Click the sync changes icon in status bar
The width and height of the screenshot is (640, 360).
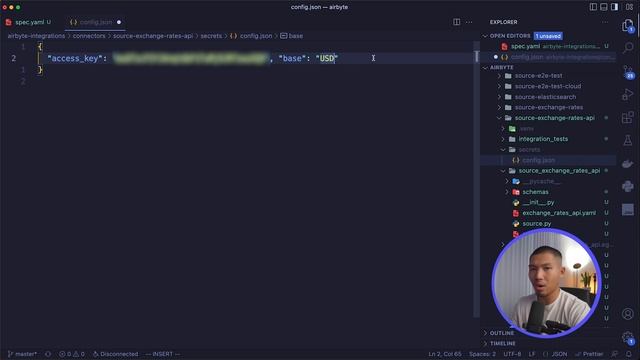(48, 354)
